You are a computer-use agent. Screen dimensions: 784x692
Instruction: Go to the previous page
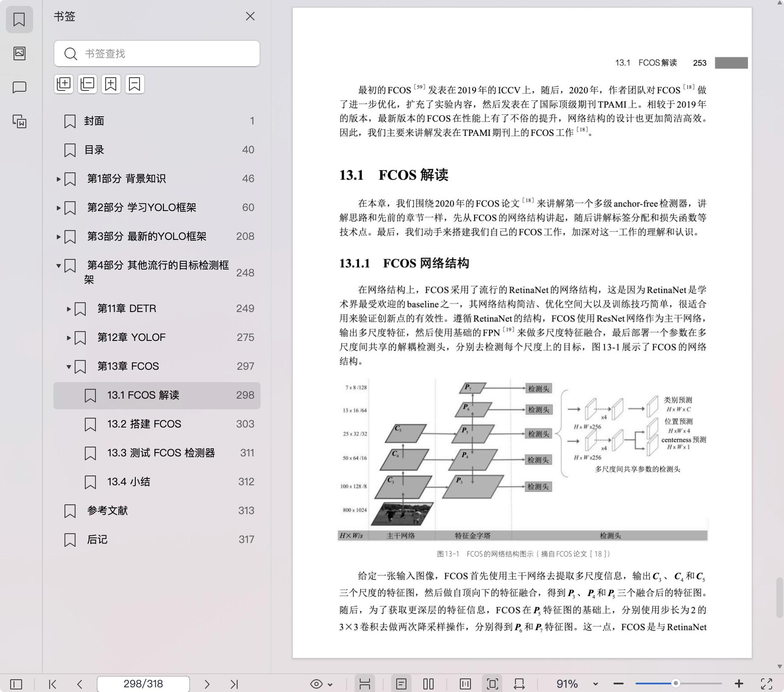80,684
